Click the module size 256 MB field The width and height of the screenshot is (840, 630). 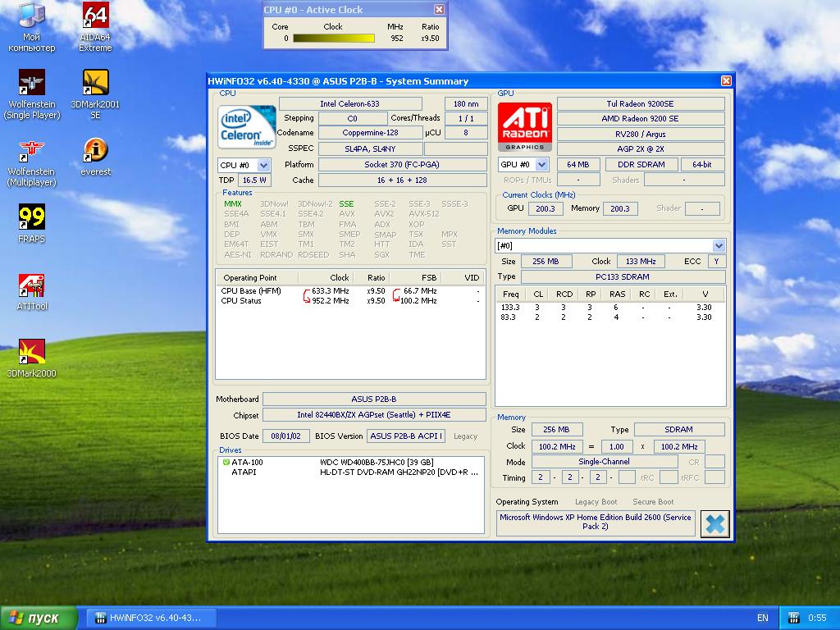[x=546, y=262]
